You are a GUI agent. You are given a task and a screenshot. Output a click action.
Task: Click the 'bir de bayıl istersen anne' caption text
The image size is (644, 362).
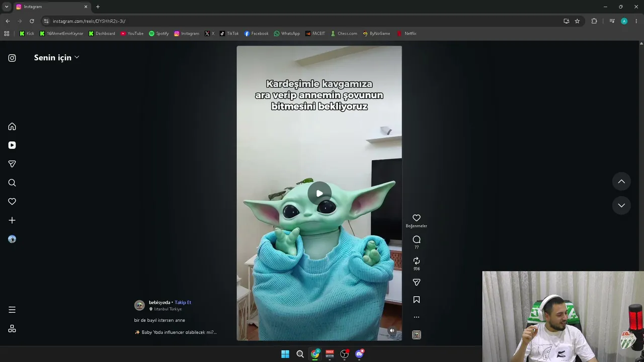(x=159, y=320)
